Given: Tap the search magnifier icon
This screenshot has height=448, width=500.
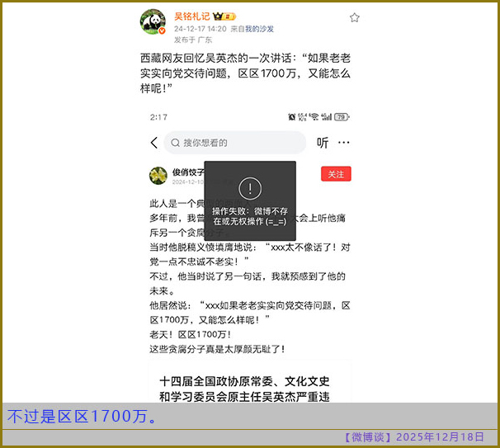Looking at the screenshot, I should coord(176,143).
